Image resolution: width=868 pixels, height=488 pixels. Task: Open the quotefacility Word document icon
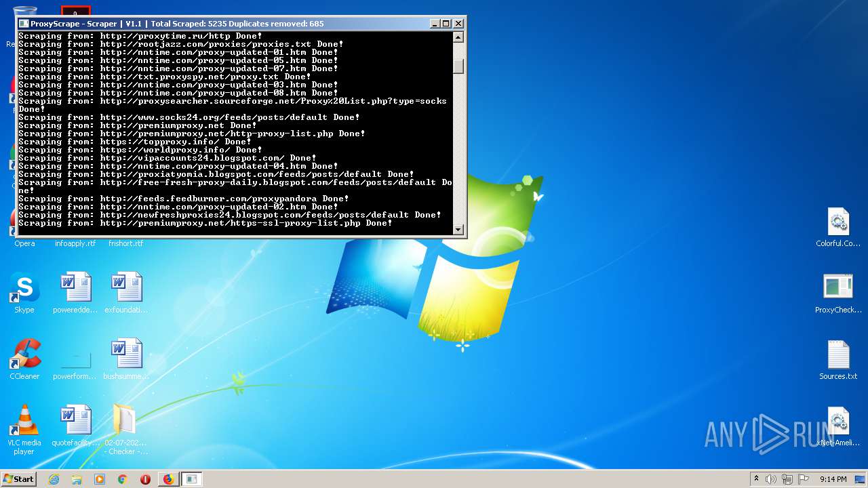75,426
